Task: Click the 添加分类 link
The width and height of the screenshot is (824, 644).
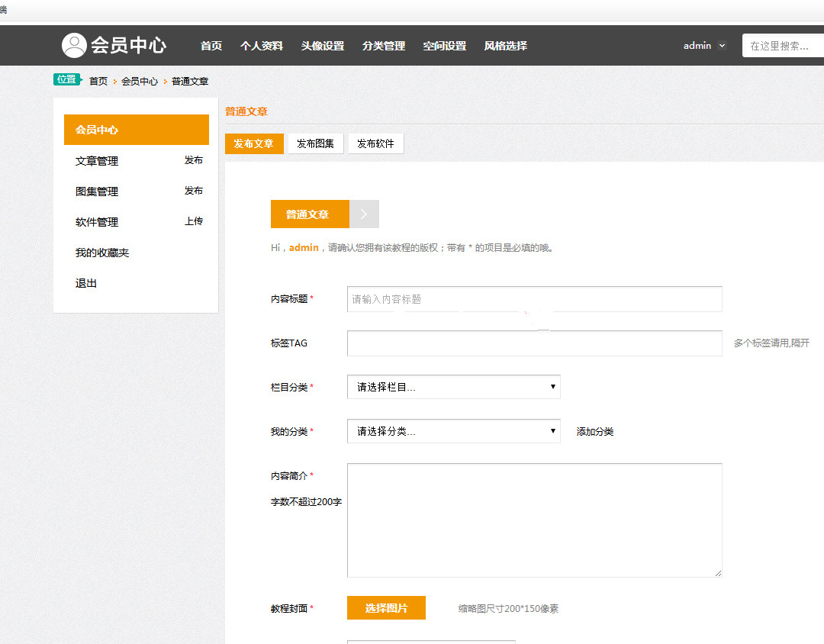Action: [x=594, y=432]
